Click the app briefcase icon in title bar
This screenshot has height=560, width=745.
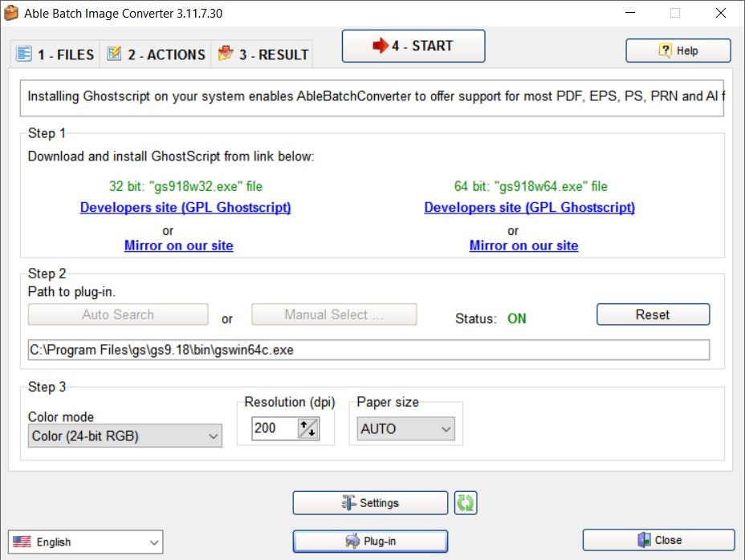coord(11,13)
